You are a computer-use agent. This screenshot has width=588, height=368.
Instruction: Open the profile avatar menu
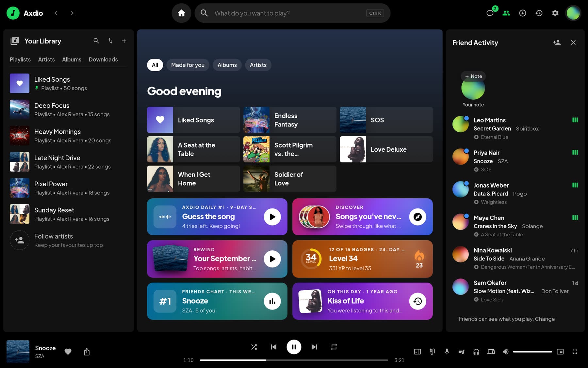pos(573,13)
